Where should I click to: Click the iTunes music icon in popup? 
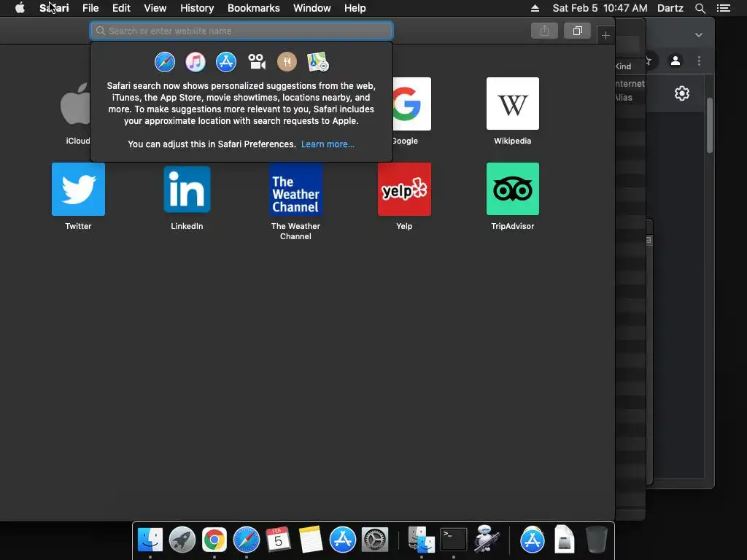click(x=196, y=62)
